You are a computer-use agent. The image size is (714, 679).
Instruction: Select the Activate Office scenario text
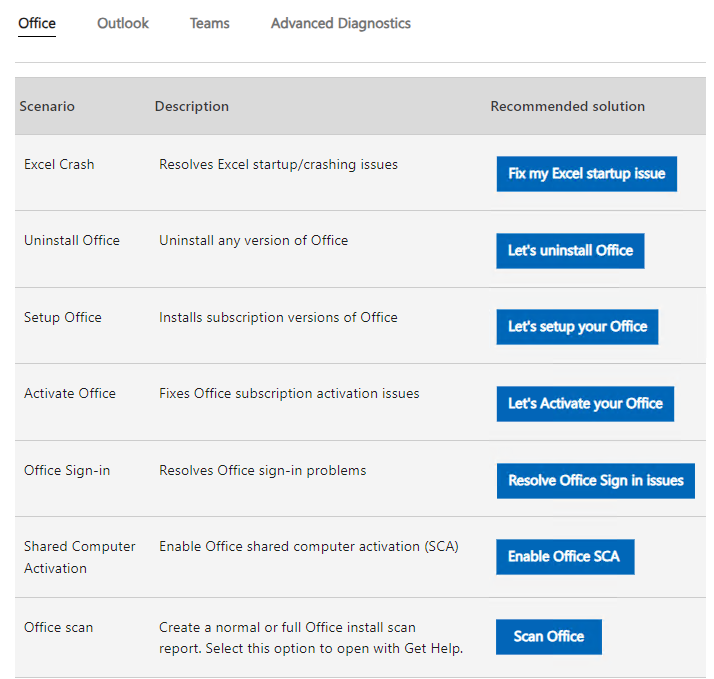click(x=70, y=393)
